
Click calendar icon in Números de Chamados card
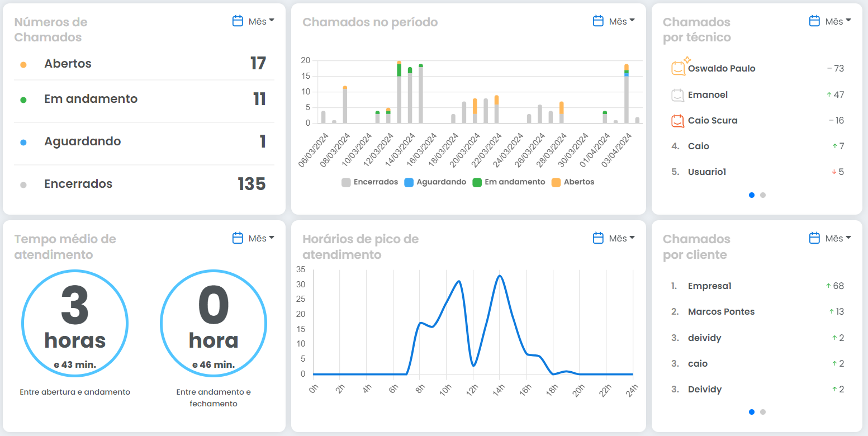tap(238, 21)
